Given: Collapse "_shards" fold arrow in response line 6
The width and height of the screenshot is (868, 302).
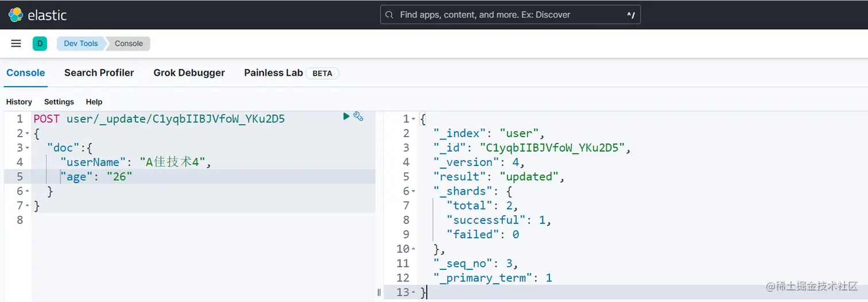Looking at the screenshot, I should pyautogui.click(x=413, y=191).
